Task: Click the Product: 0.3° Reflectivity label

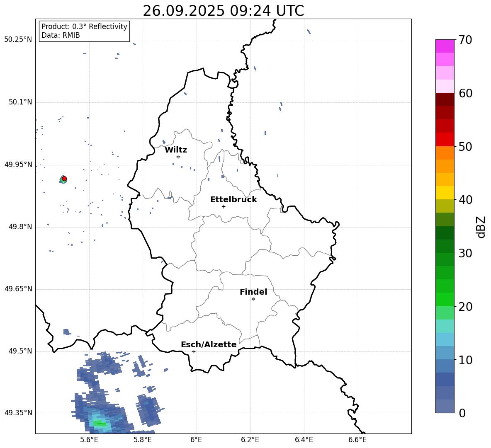Action: point(84,26)
